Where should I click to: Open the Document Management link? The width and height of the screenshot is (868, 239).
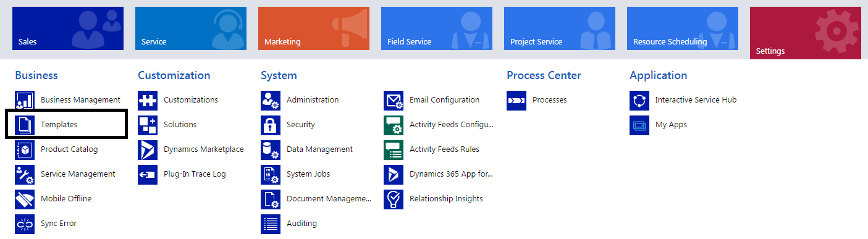329,199
